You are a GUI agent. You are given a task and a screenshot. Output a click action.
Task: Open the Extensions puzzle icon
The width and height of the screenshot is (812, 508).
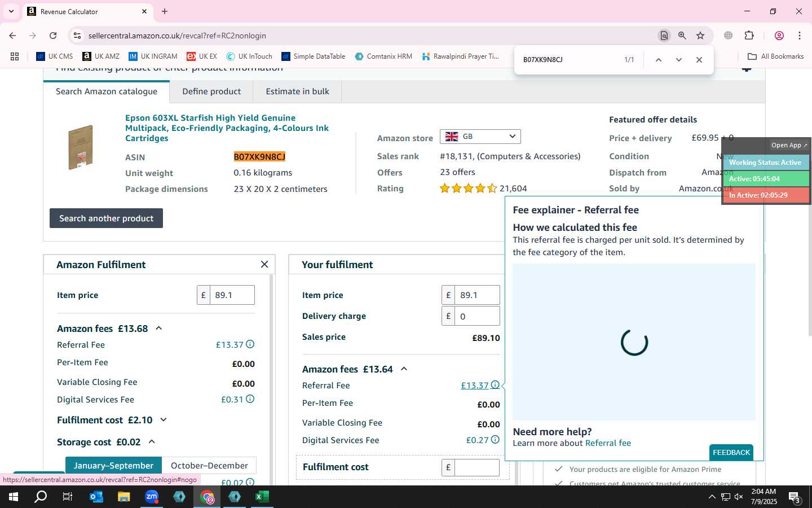(749, 36)
